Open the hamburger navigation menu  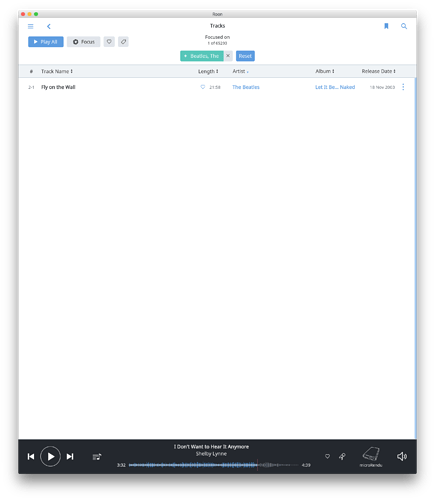coord(31,26)
